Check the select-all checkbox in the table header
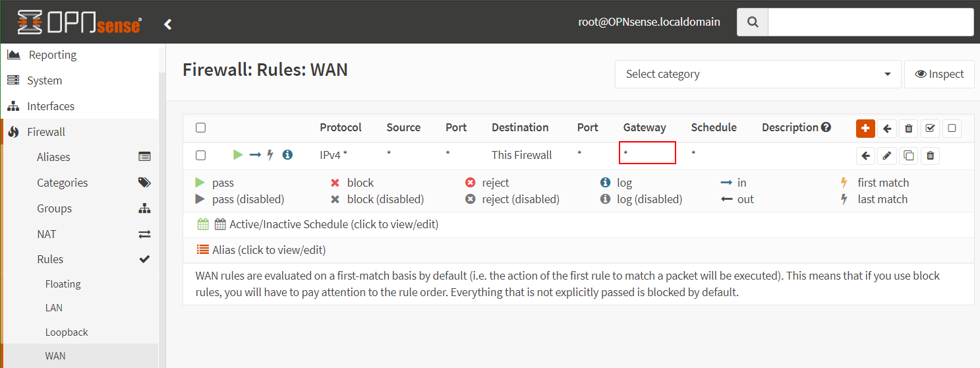The height and width of the screenshot is (368, 980). (x=201, y=128)
